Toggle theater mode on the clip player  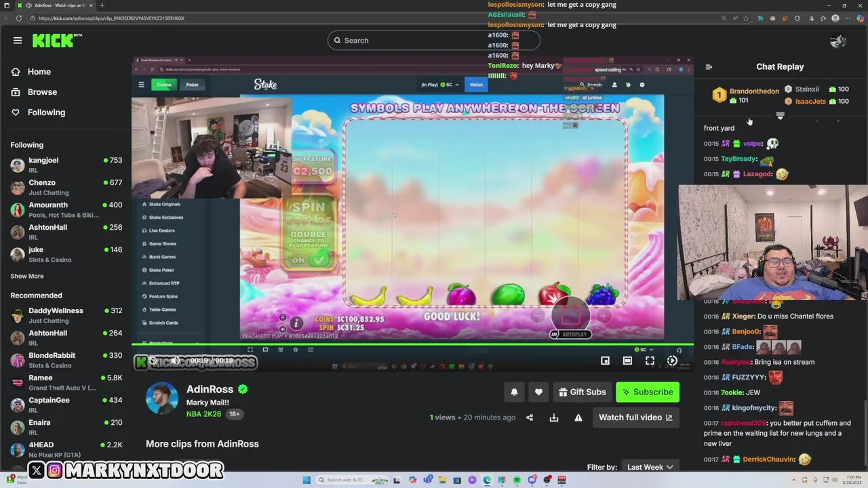pyautogui.click(x=627, y=361)
